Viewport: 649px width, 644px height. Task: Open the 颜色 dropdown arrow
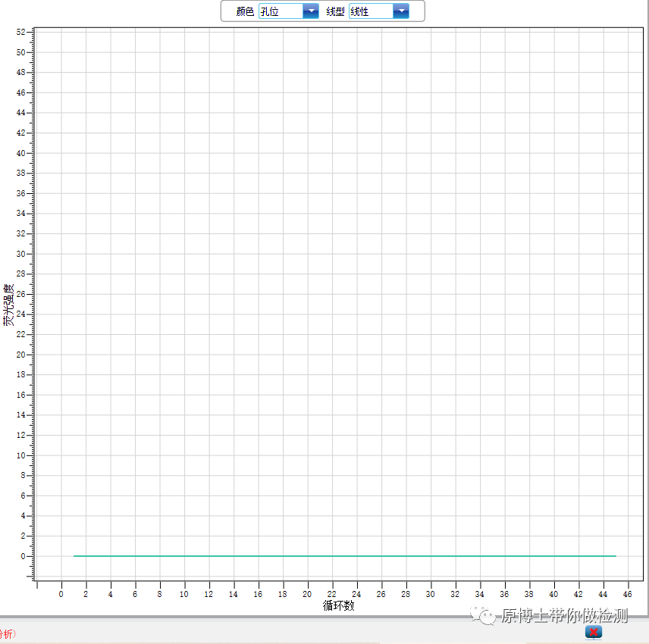310,11
